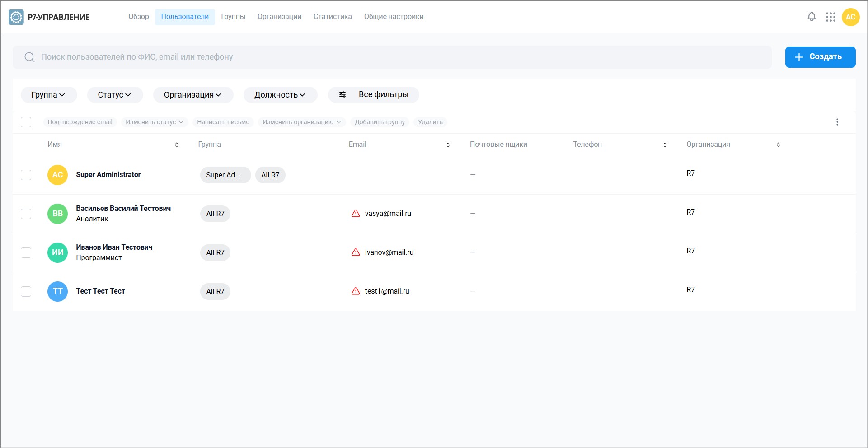Check the Тест Тест Тест checkbox
This screenshot has width=868, height=448.
pyautogui.click(x=26, y=291)
